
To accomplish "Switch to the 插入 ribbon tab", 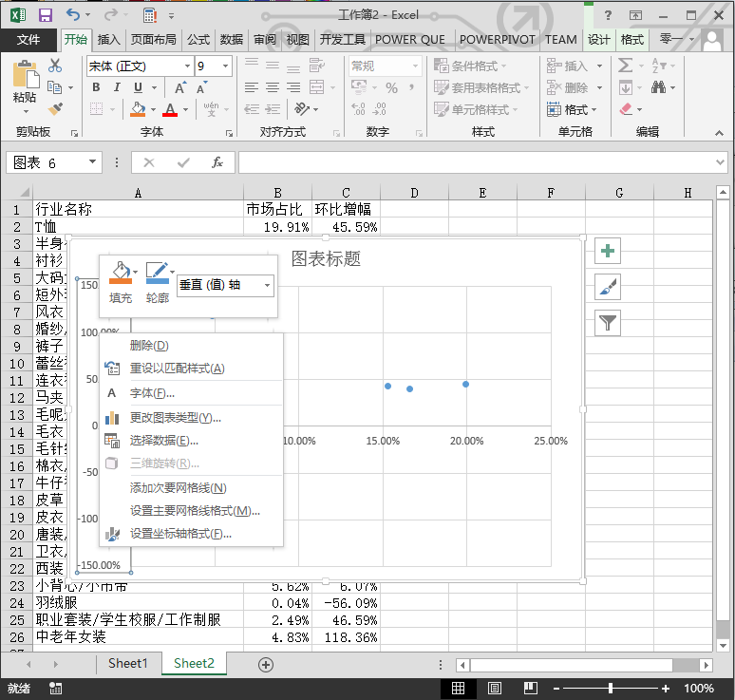I will 109,40.
